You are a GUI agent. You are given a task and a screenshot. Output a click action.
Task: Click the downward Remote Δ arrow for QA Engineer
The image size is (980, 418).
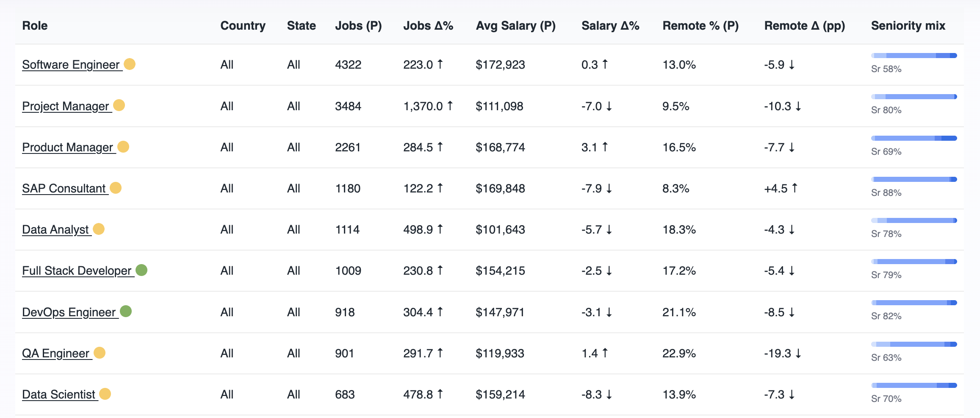[798, 353]
